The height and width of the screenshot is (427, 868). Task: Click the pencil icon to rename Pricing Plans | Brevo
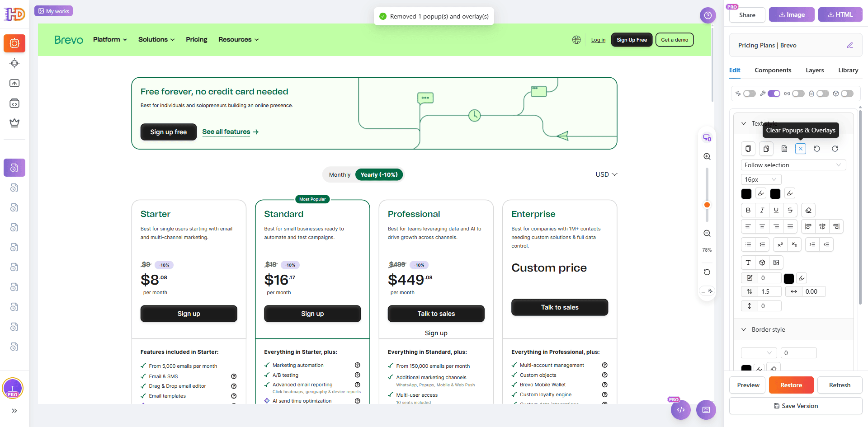pyautogui.click(x=849, y=45)
